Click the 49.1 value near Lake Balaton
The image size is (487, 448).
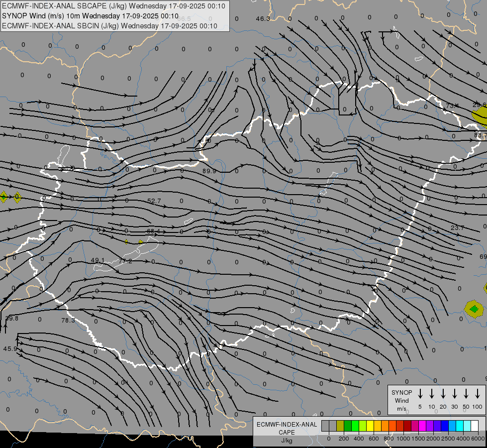pyautogui.click(x=97, y=260)
